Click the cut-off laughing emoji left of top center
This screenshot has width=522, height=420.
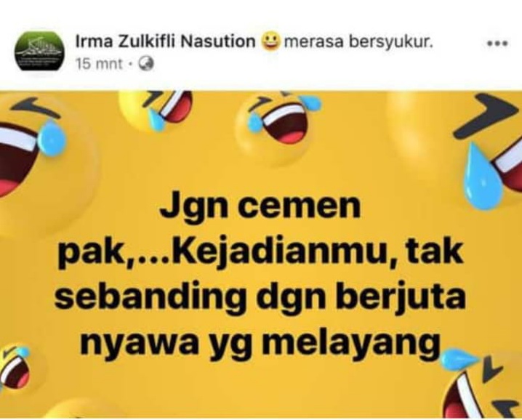pyautogui.click(x=156, y=110)
